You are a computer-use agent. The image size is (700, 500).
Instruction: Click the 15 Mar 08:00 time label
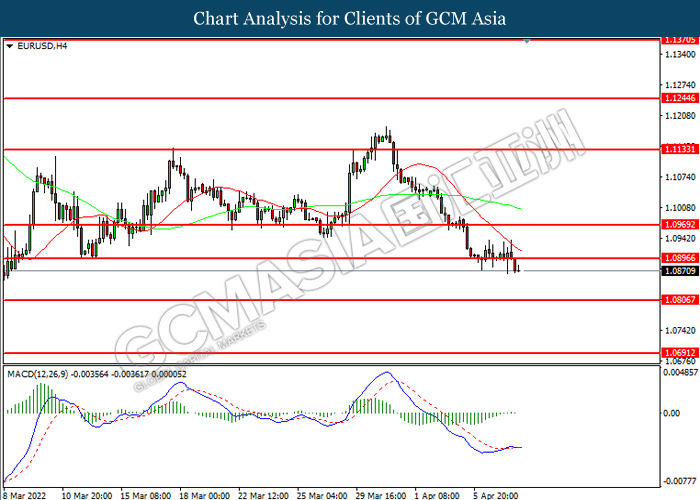(146, 496)
